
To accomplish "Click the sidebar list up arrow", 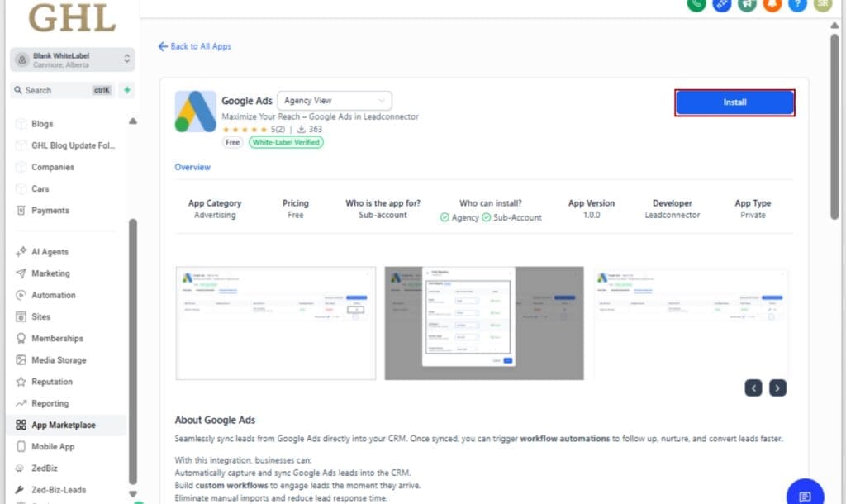I will point(133,121).
